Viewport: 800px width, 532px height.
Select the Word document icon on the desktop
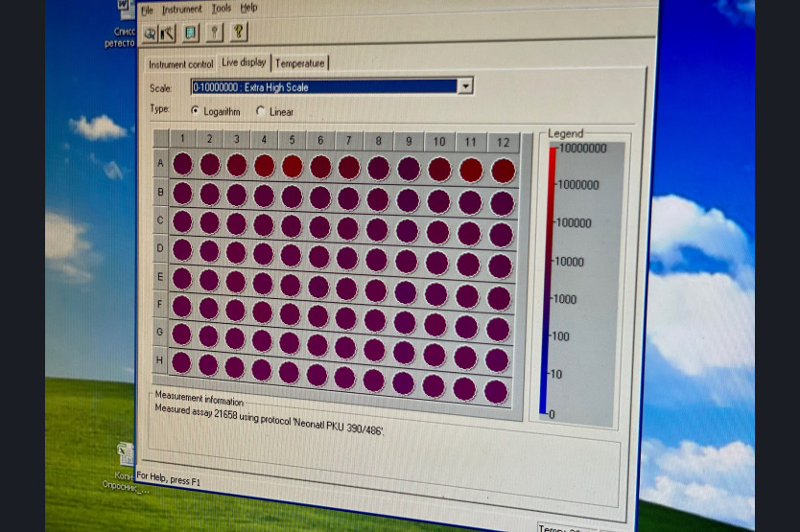127,10
